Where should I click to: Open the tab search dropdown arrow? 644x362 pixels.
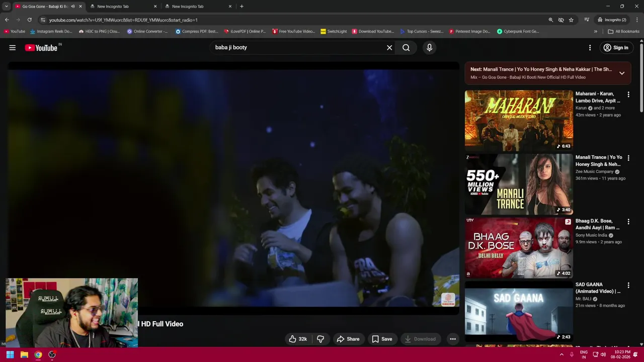[6, 7]
